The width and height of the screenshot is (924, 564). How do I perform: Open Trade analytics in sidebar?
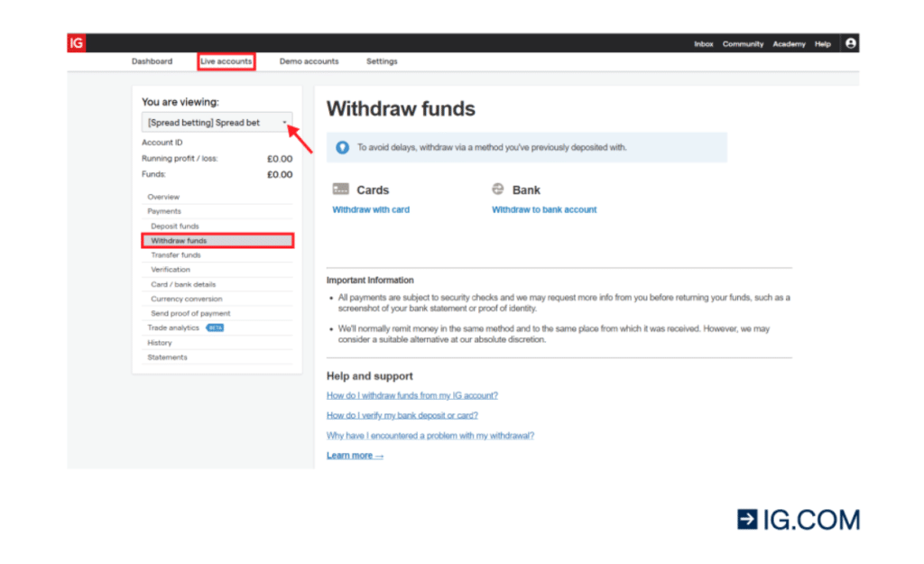pyautogui.click(x=173, y=328)
